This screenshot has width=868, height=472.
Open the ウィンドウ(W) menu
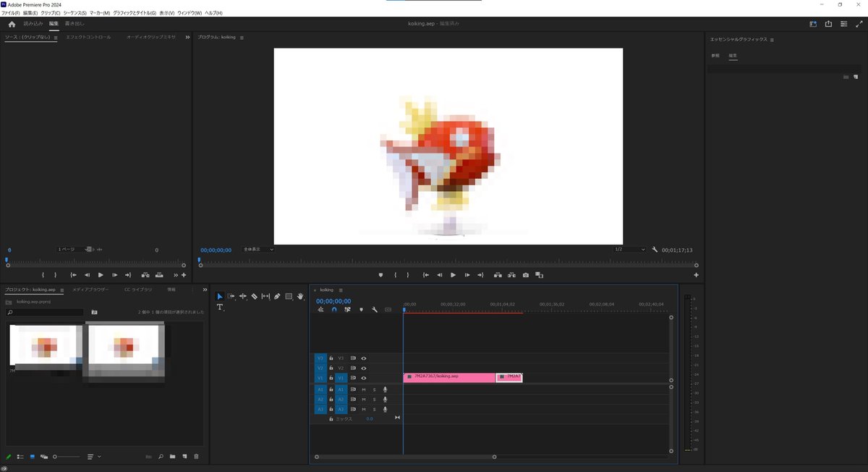click(190, 13)
